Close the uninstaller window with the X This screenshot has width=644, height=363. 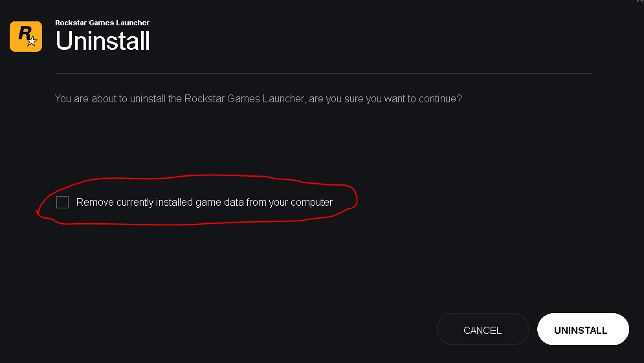(x=640, y=2)
